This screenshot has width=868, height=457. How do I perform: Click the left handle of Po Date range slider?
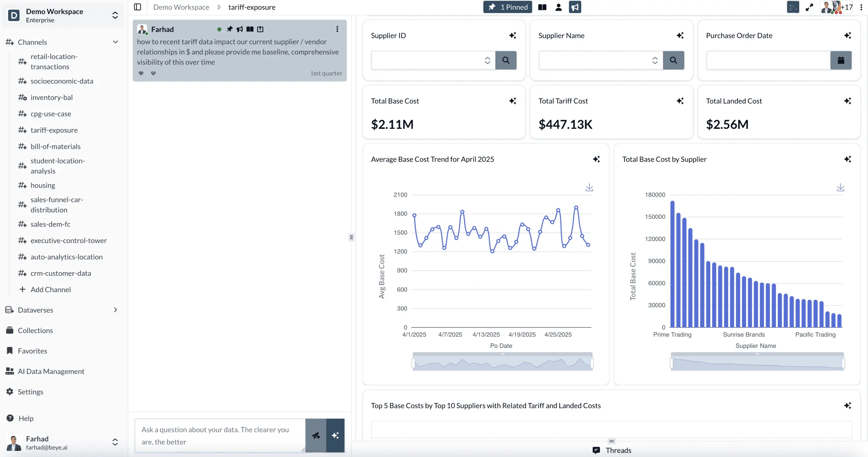point(413,363)
